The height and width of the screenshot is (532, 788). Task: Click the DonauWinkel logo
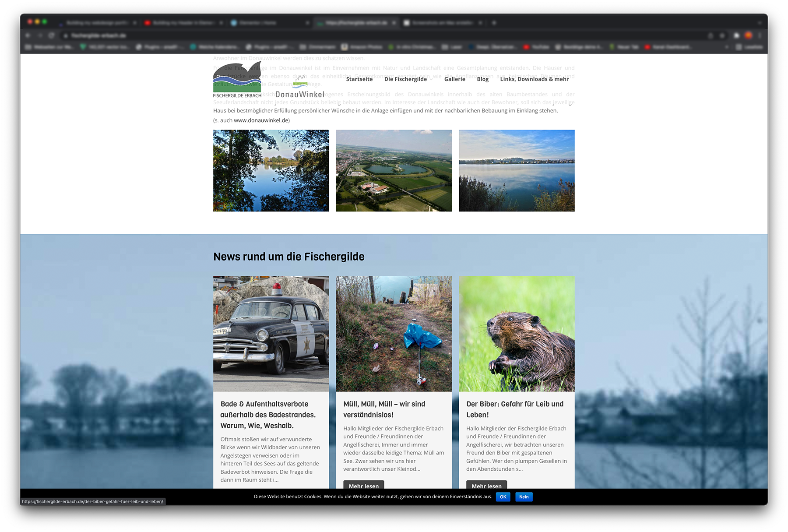(x=300, y=87)
